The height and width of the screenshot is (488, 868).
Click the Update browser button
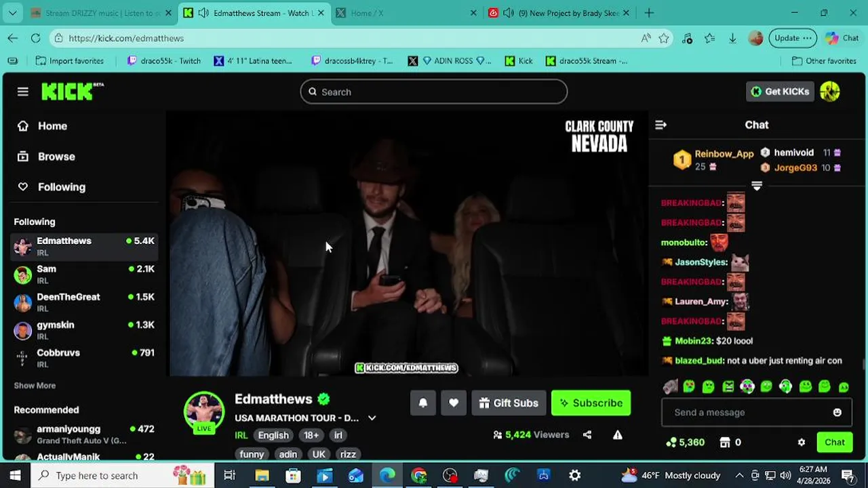[x=792, y=38]
